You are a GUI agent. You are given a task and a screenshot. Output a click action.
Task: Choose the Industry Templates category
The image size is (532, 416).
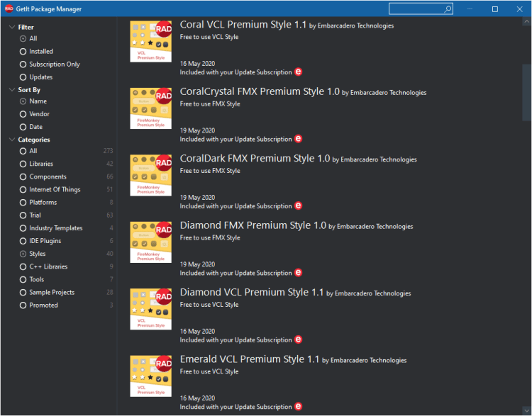click(x=51, y=228)
